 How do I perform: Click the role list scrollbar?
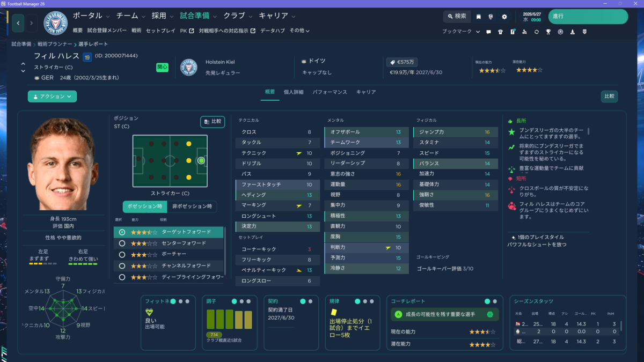tap(225, 252)
